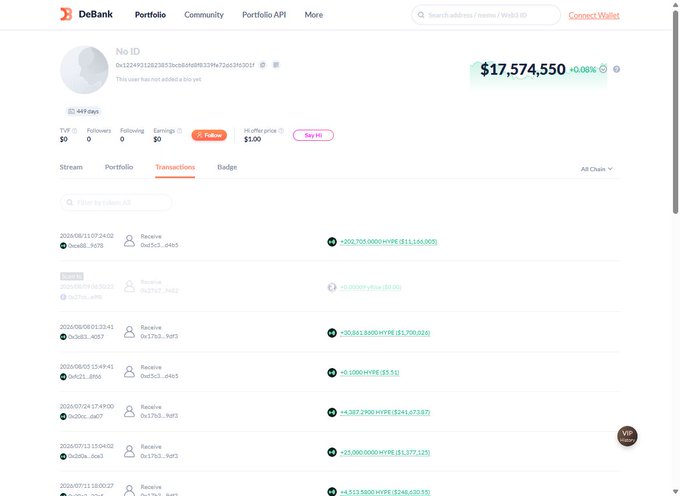Click sender person icon in 2026/08/11 row

[129, 241]
